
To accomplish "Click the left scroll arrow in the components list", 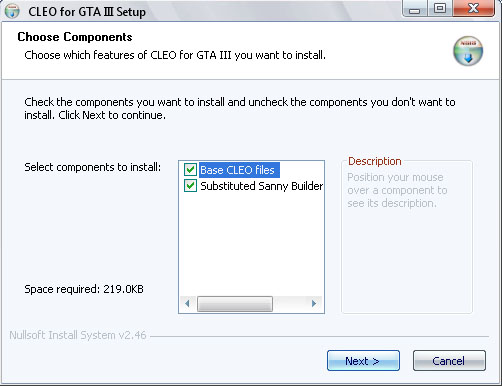I will pos(187,303).
